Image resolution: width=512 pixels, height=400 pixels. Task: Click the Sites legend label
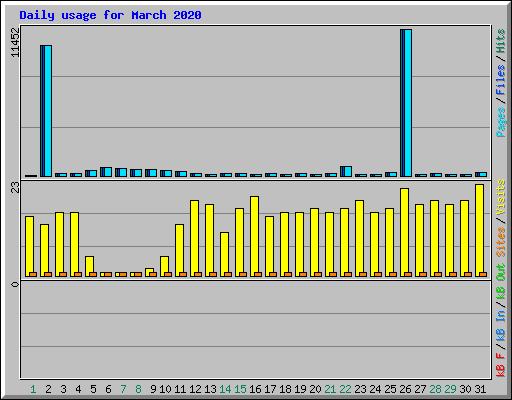[x=501, y=241]
